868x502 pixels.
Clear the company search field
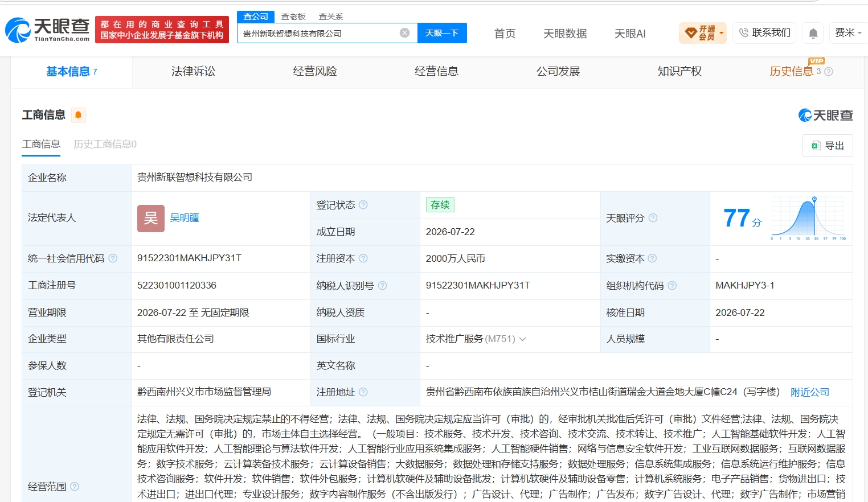point(404,33)
